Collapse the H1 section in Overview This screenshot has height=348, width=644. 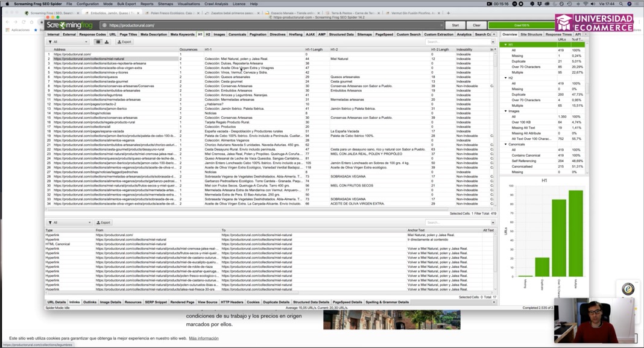(x=505, y=45)
